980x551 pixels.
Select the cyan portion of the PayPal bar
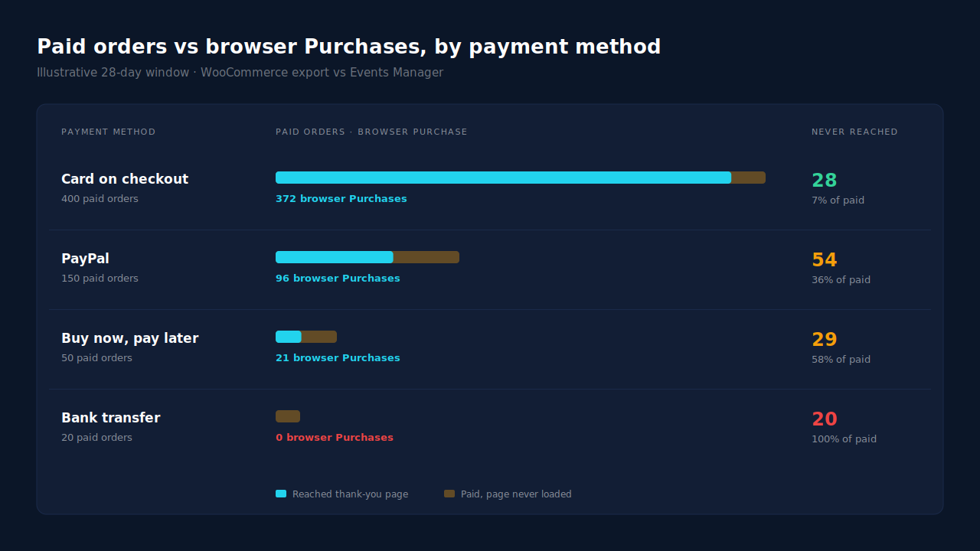[334, 257]
